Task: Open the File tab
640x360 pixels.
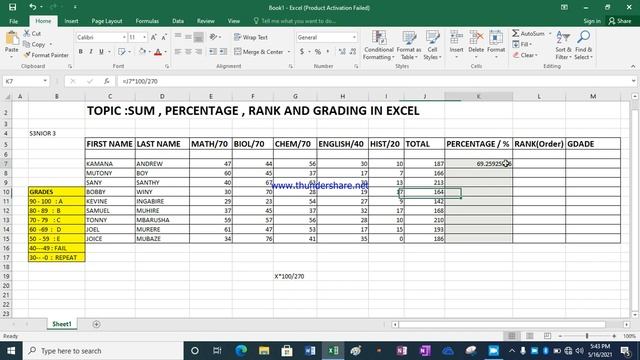Action: (x=13, y=21)
